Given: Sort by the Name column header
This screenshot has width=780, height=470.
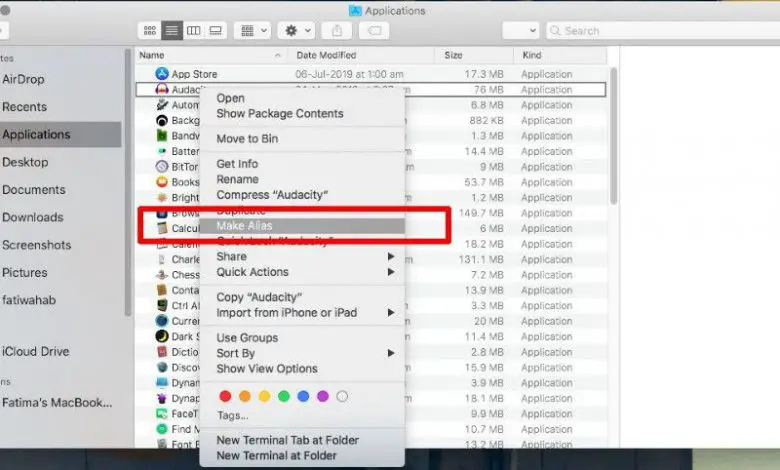Looking at the screenshot, I should click(x=210, y=55).
